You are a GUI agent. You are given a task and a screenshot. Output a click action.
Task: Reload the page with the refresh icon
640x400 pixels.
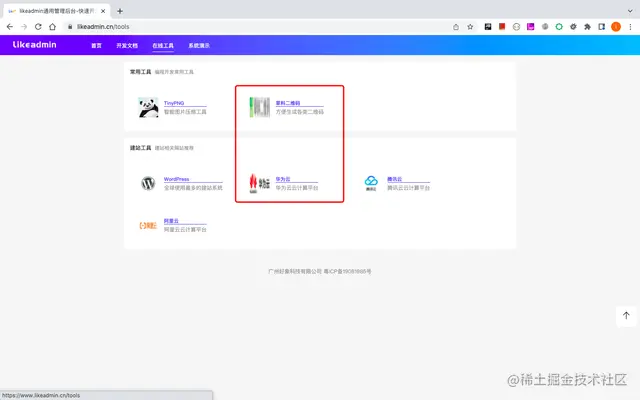[x=38, y=27]
